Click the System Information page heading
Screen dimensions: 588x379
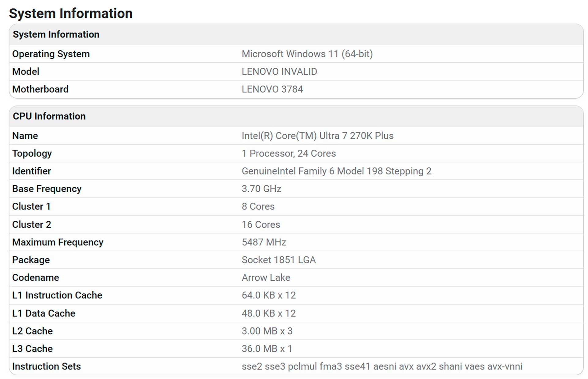(x=71, y=13)
